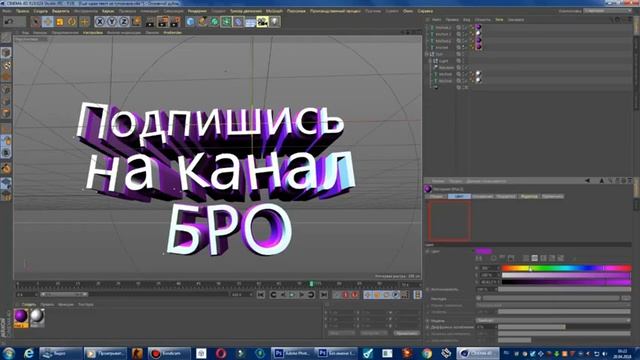Collapse nested Light object tree

pyautogui.click(x=430, y=61)
